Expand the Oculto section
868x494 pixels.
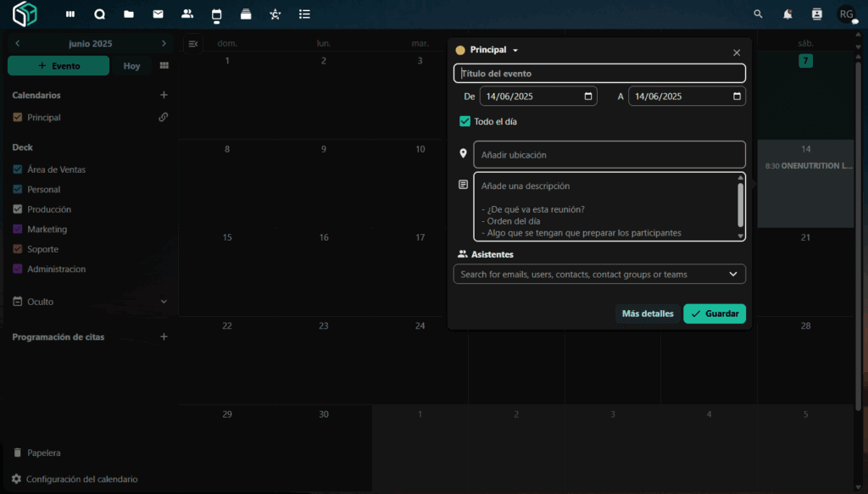164,302
